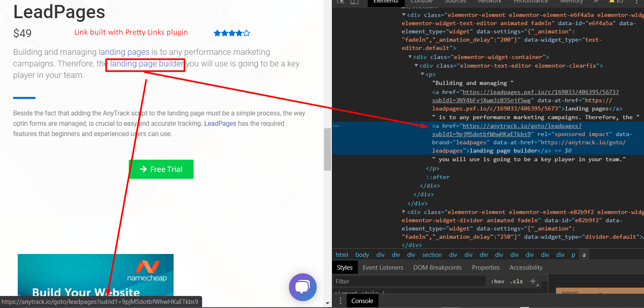Add a new style rule with plus icon

point(533,281)
